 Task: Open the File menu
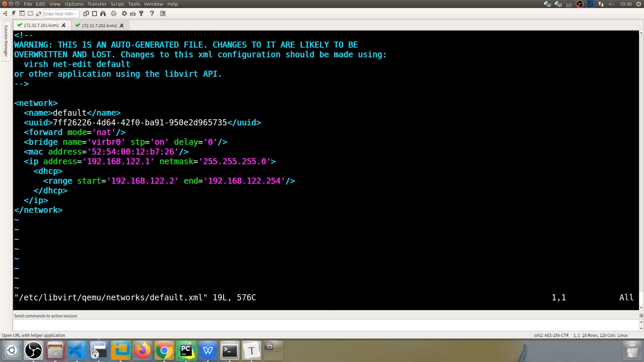click(x=28, y=4)
